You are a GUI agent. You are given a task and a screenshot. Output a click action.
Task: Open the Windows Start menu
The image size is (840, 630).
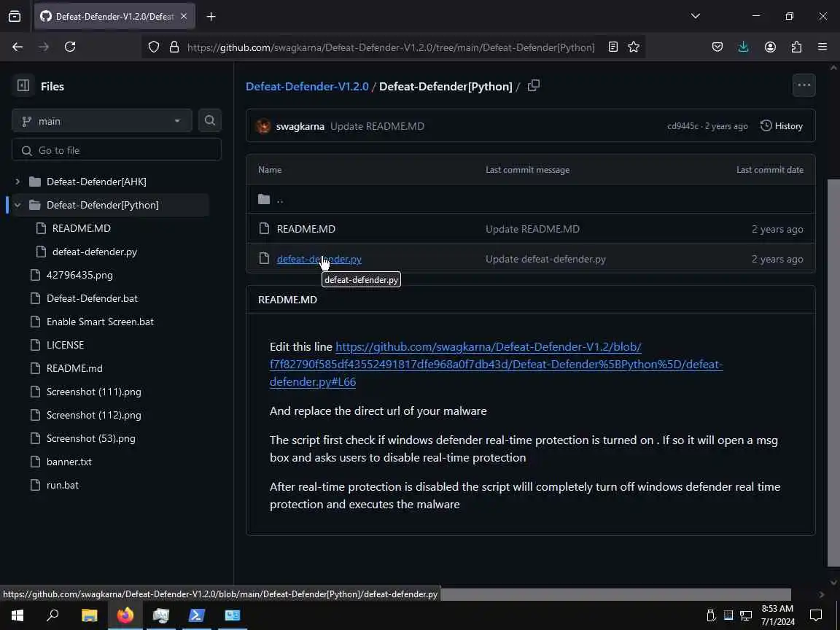tap(17, 615)
